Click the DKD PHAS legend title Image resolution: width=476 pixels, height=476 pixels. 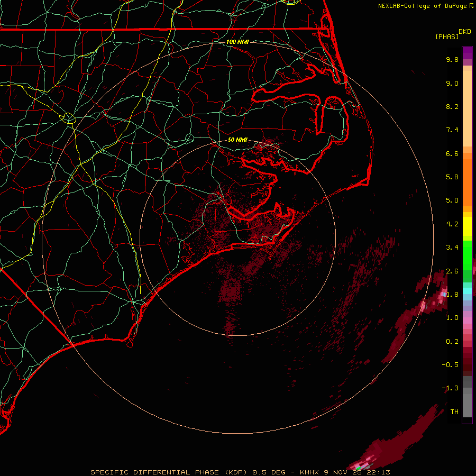click(x=453, y=34)
